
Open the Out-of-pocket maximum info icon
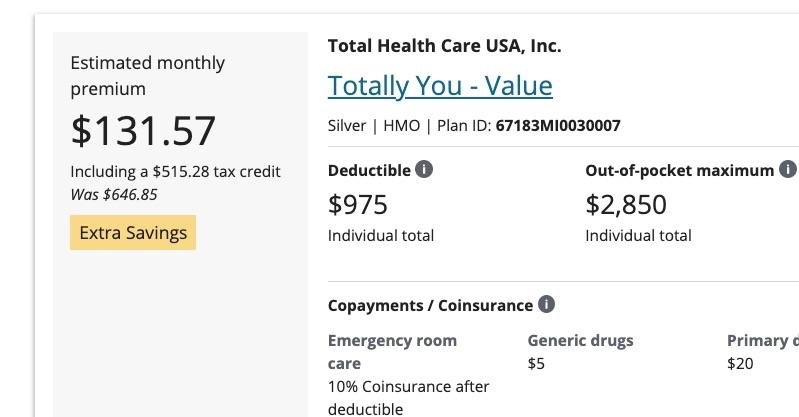click(x=788, y=170)
